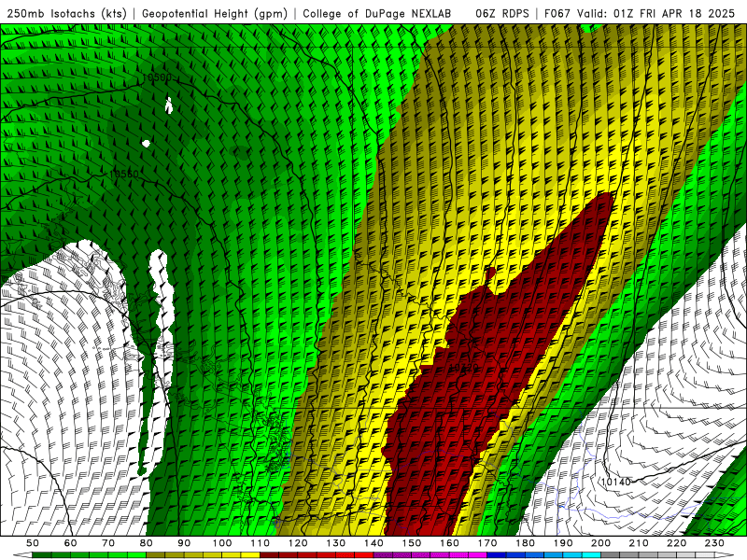The width and height of the screenshot is (747, 560).
Task: Click the '250mb Isotachs (kts)' title text
Action: [x=66, y=13]
